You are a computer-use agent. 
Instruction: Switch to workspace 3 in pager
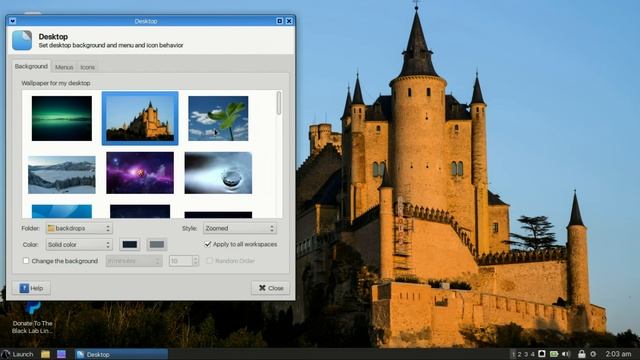pyautogui.click(x=526, y=354)
